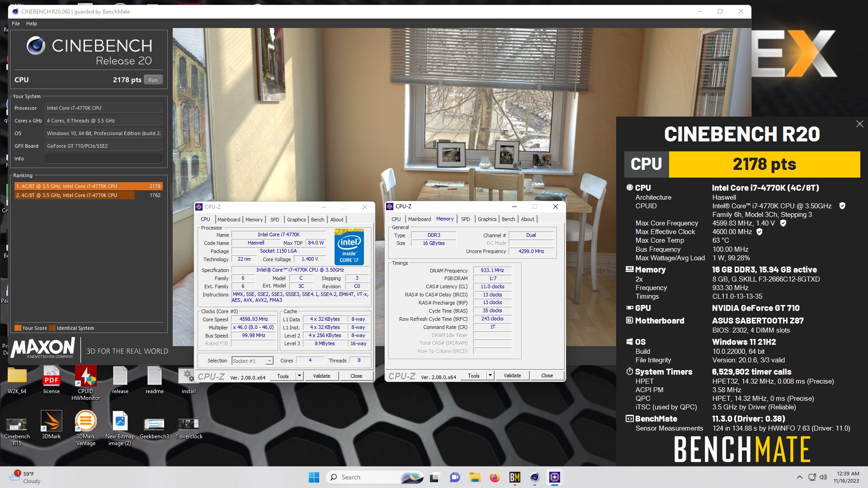
Task: Open About tab in left CPU-Z window
Action: (337, 220)
